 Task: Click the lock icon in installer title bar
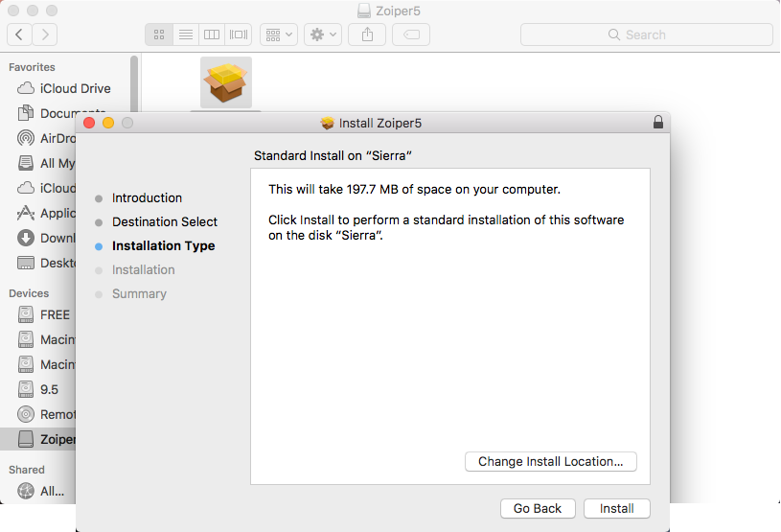(657, 123)
